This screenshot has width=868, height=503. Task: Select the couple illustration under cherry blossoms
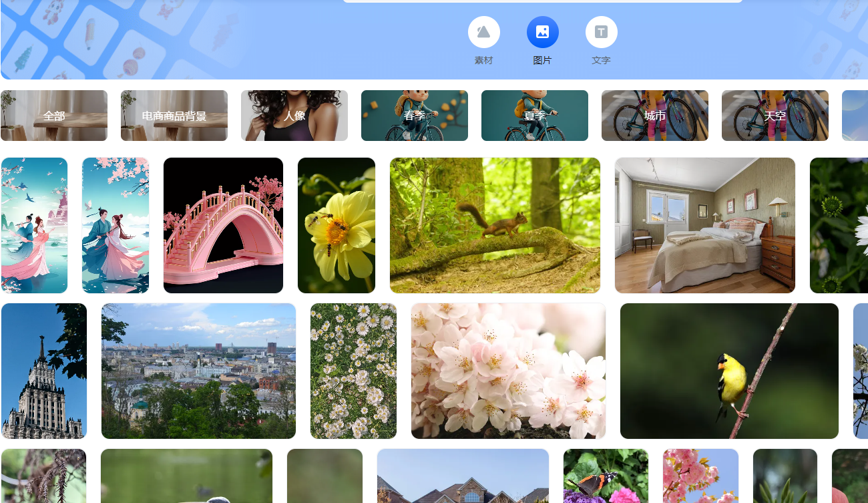click(x=116, y=225)
